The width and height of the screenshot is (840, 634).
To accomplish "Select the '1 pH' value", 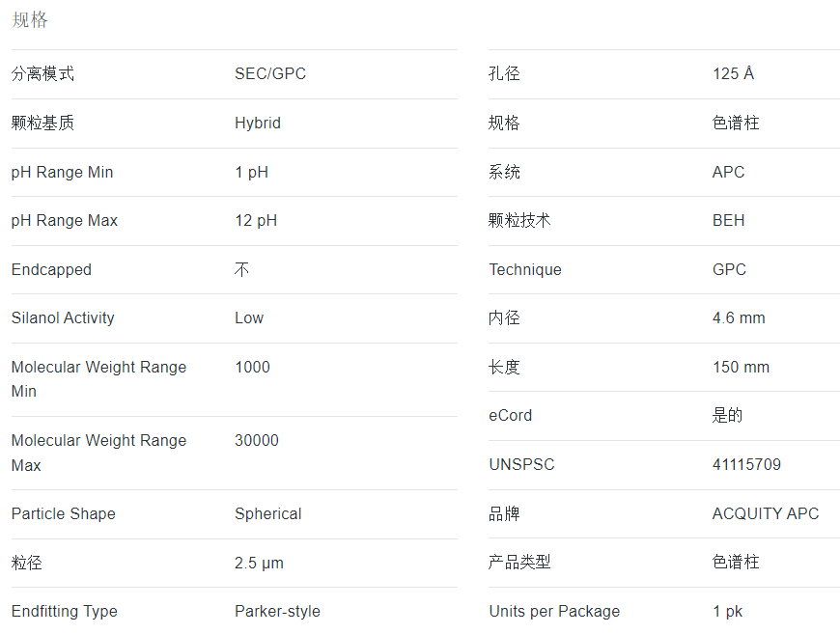I will coord(251,173).
